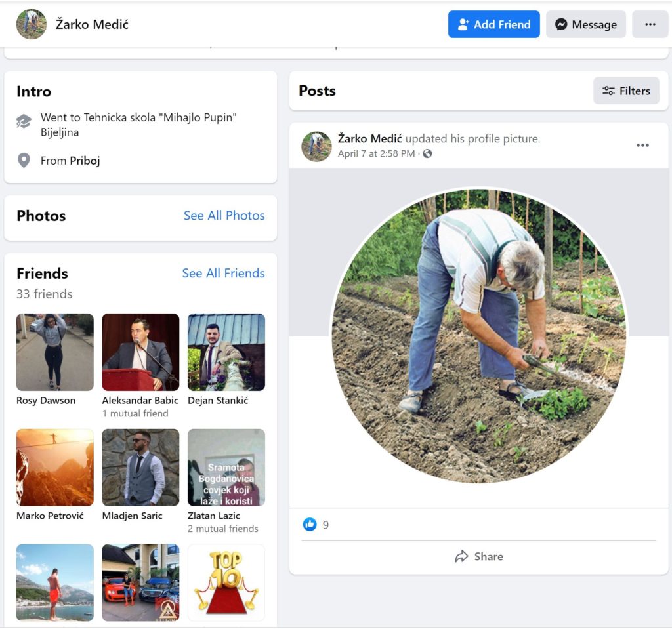Open Rosy Dawson's friend thumbnail
The height and width of the screenshot is (629, 672).
click(55, 352)
